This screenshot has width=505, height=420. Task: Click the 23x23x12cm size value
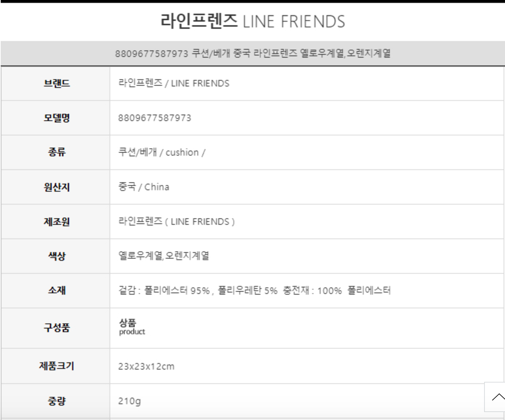(146, 367)
